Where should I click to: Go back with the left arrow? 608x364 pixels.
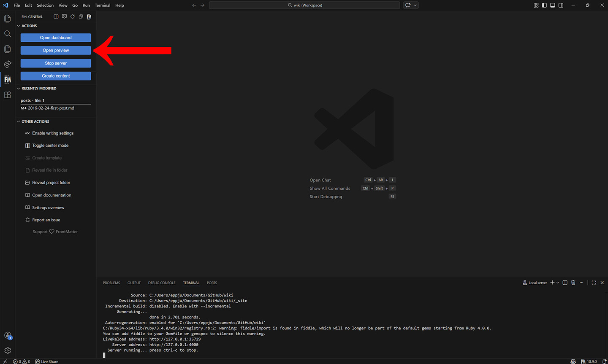click(x=194, y=5)
